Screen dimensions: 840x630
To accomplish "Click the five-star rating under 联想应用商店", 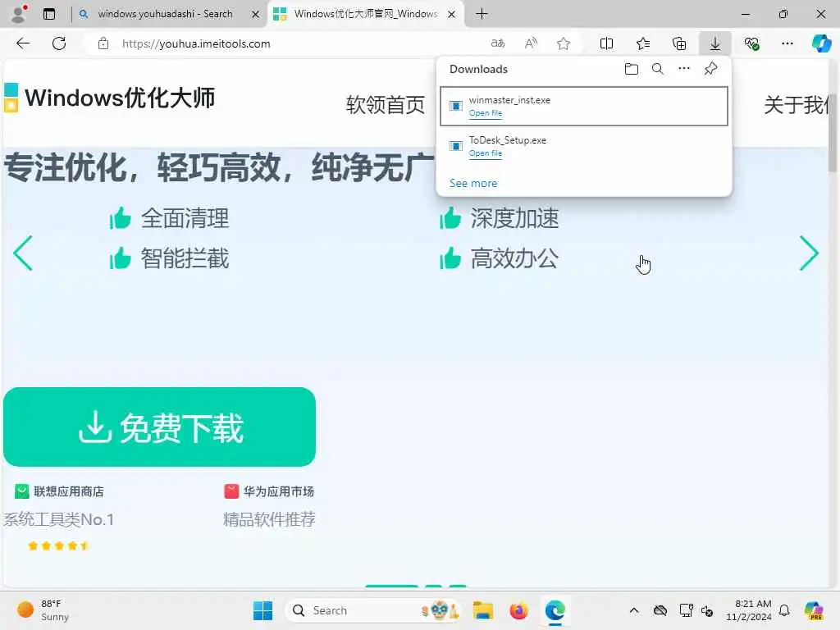I will [x=59, y=546].
